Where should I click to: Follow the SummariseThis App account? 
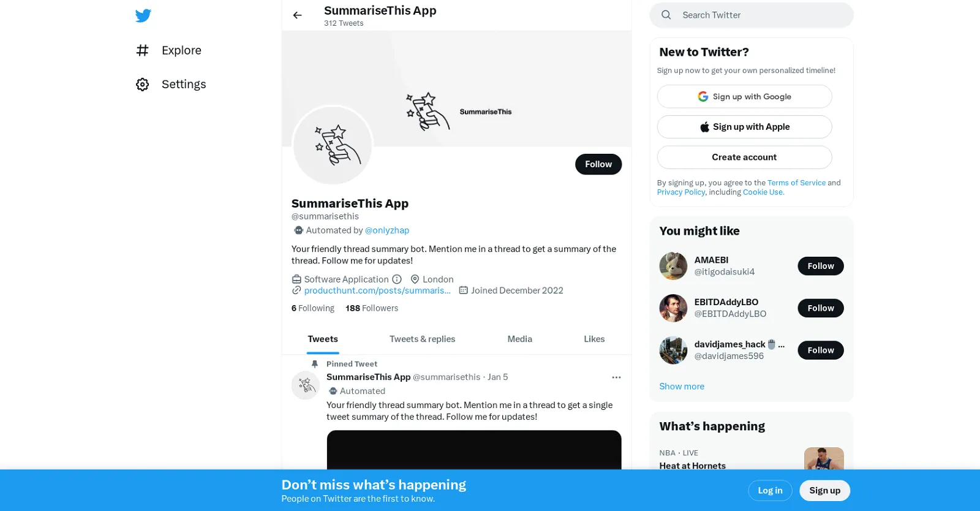[x=598, y=164]
